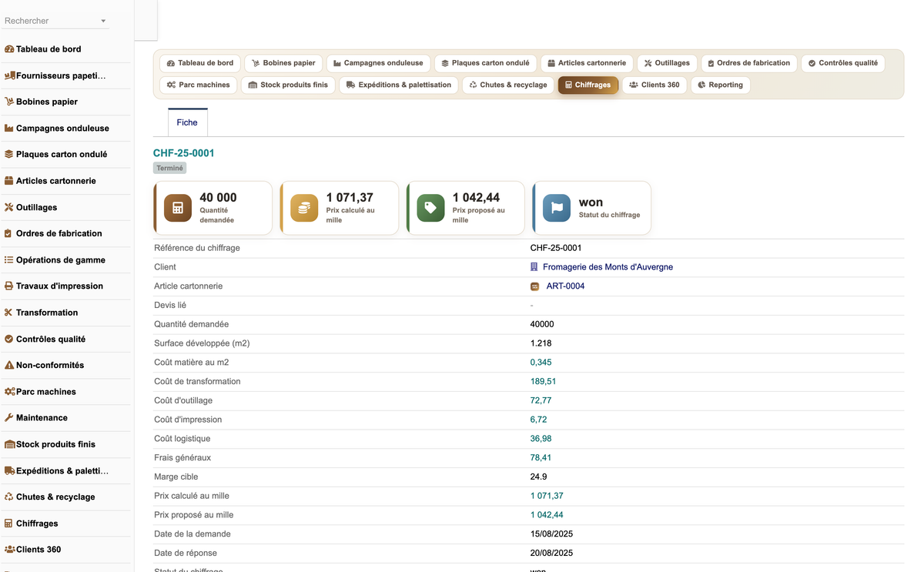Screen dimensions: 924x572
Task: Click the Articles cartonnerie sidebar icon
Action: tap(9, 181)
